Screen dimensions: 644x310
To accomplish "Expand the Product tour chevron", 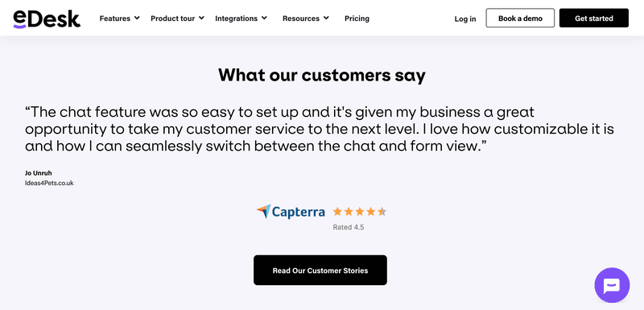I will (x=201, y=18).
